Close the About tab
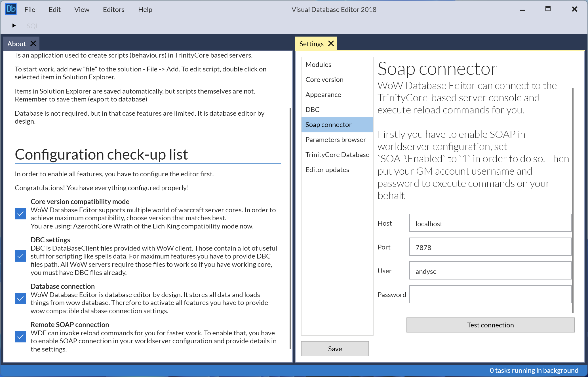The height and width of the screenshot is (377, 588). tap(33, 43)
